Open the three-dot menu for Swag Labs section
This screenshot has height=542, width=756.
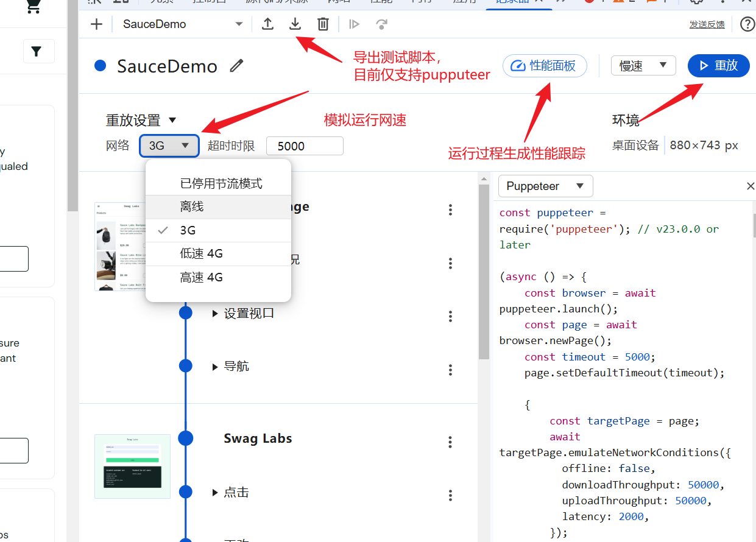(x=451, y=442)
